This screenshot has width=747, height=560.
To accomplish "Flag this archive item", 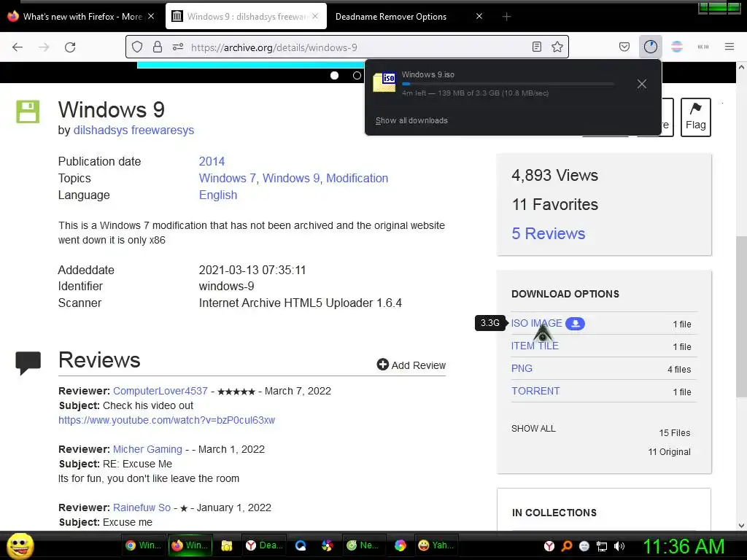I will (695, 117).
